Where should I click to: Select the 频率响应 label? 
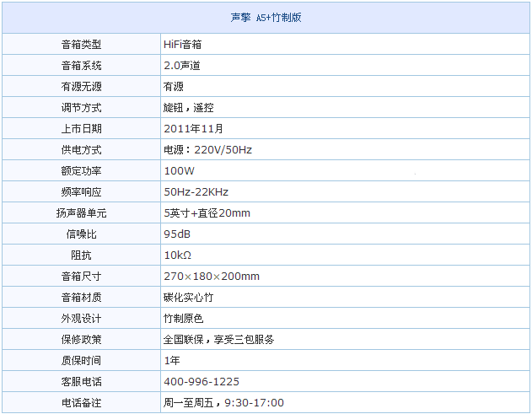(x=82, y=191)
